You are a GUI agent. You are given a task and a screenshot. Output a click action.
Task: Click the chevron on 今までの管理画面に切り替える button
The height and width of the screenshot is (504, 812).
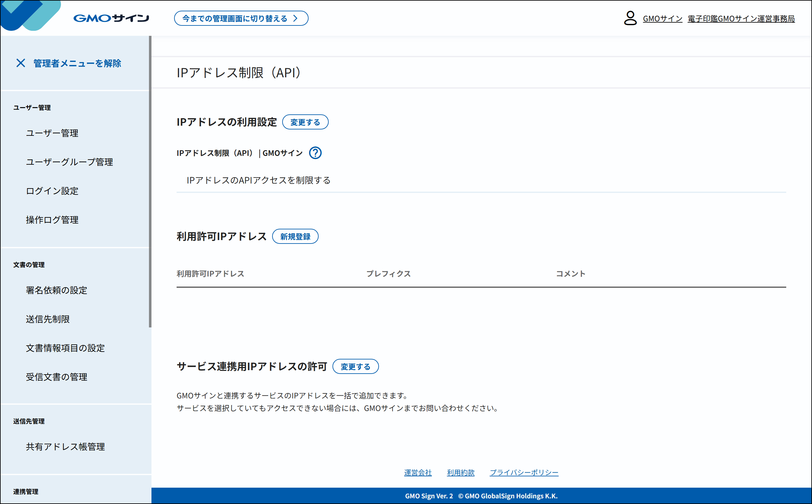click(295, 18)
